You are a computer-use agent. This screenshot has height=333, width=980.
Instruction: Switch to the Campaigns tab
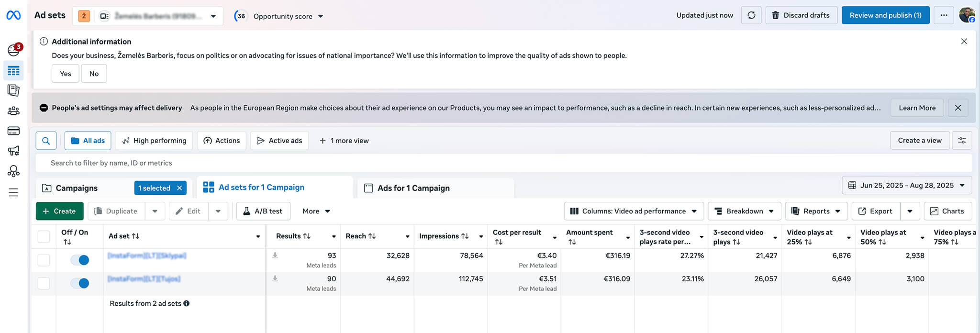coord(77,188)
